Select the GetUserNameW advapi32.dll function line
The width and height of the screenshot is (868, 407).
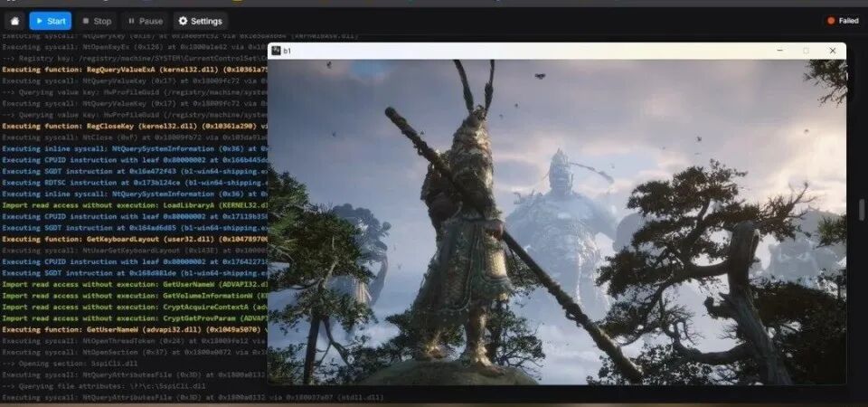click(x=135, y=329)
